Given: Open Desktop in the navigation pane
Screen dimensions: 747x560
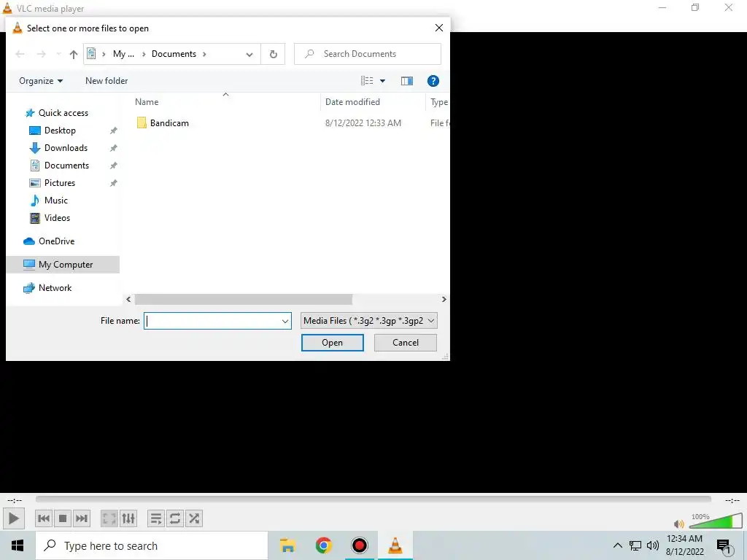Looking at the screenshot, I should [60, 131].
